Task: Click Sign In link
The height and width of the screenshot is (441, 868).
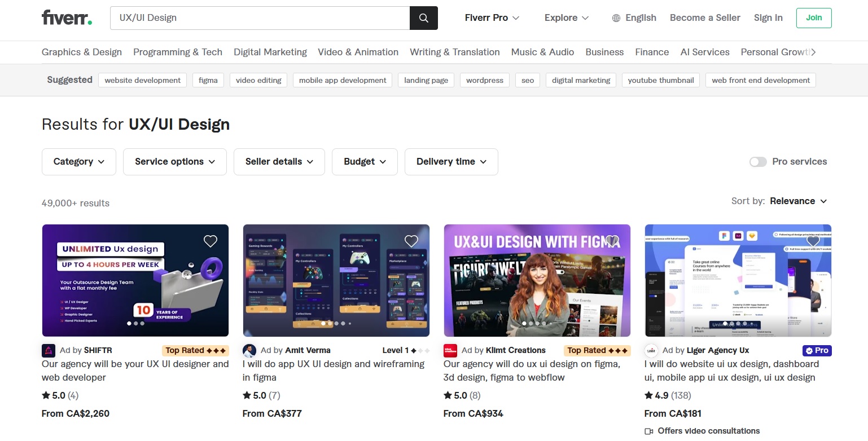Action: coord(768,18)
